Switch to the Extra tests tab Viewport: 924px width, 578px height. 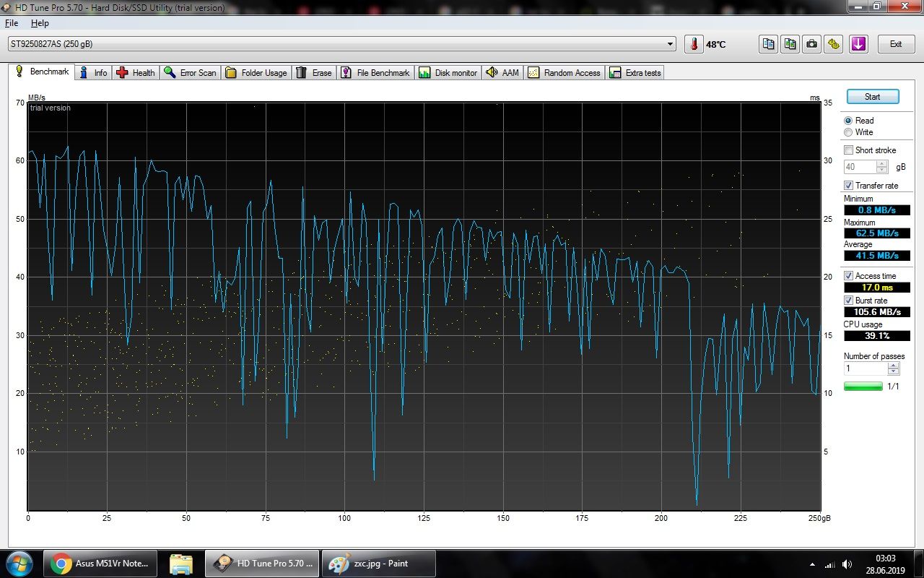(x=635, y=72)
